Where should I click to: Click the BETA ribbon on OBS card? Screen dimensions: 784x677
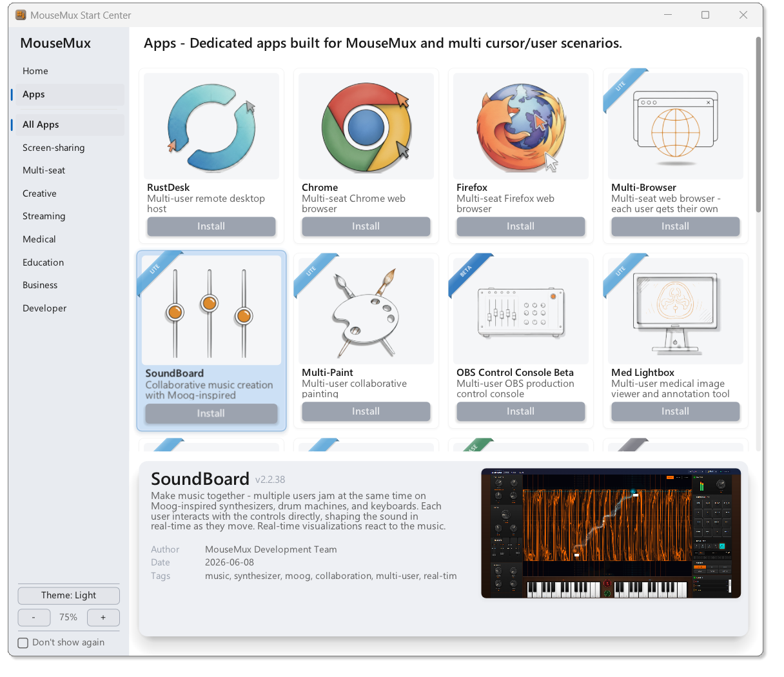(467, 272)
